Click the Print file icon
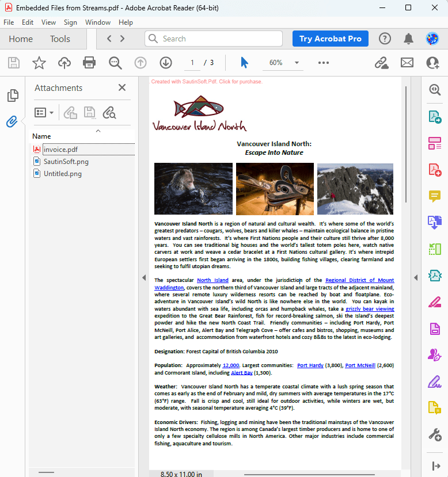The height and width of the screenshot is (477, 448). click(x=89, y=63)
